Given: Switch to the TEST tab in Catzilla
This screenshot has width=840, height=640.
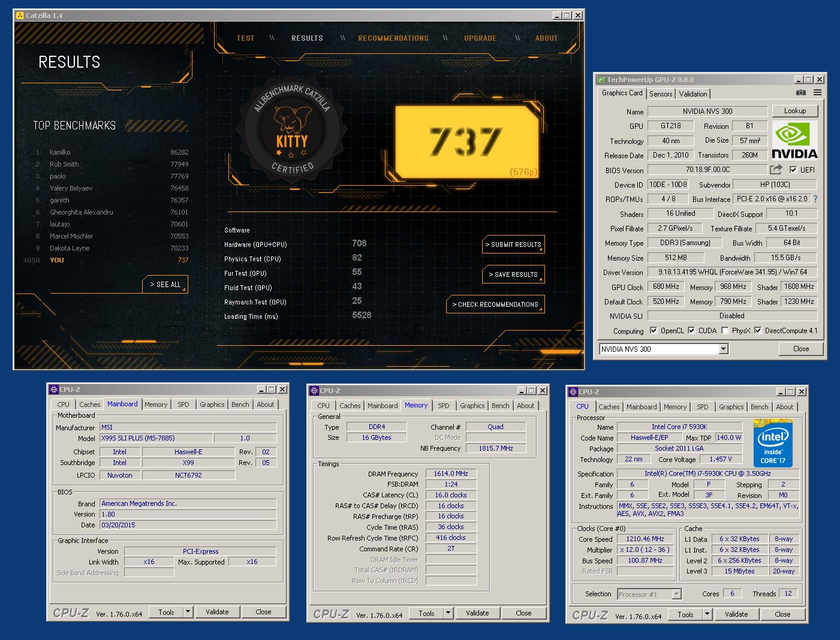Looking at the screenshot, I should tap(245, 38).
